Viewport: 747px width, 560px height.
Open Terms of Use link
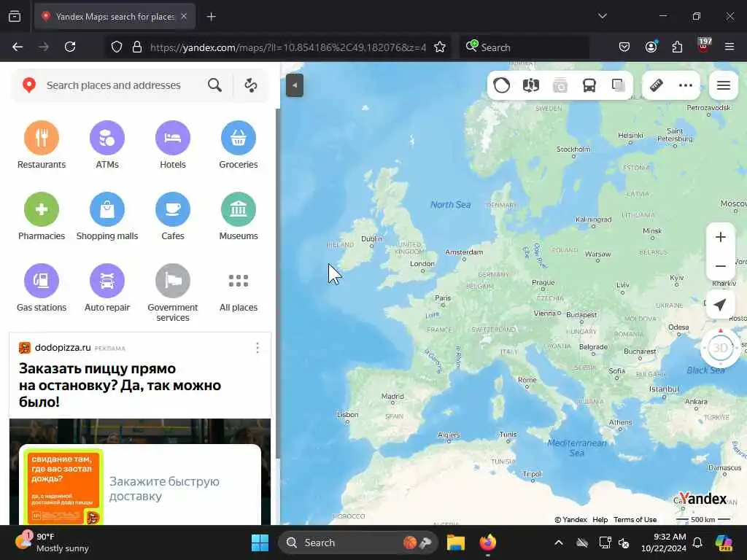click(635, 519)
